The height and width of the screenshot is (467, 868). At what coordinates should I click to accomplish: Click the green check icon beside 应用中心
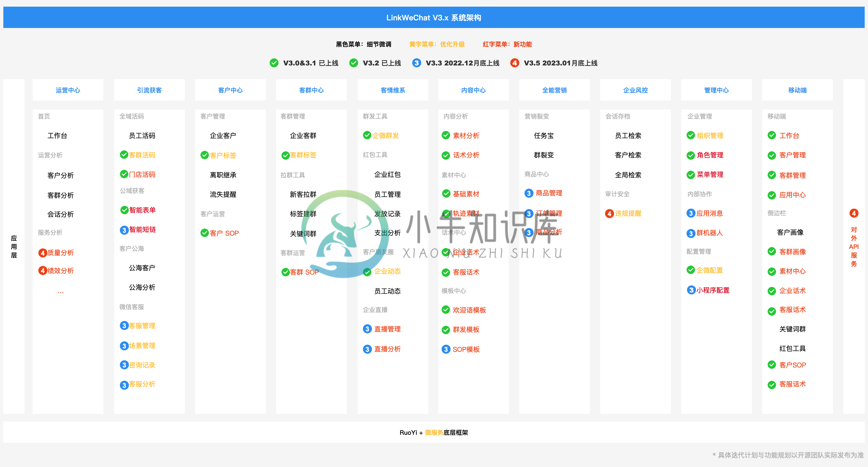click(x=772, y=195)
